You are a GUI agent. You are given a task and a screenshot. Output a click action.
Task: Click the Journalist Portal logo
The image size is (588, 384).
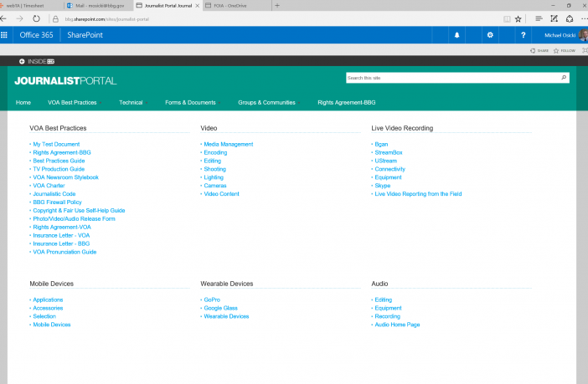pyautogui.click(x=65, y=80)
